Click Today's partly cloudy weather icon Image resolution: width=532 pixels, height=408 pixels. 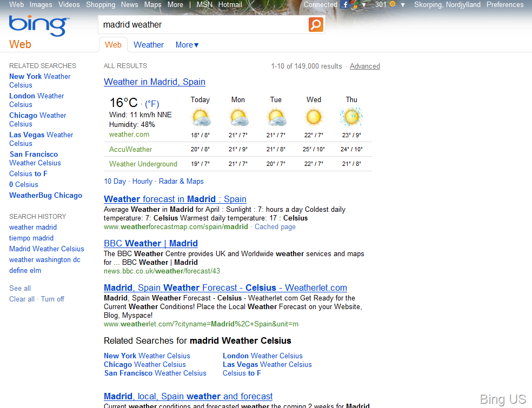point(200,117)
